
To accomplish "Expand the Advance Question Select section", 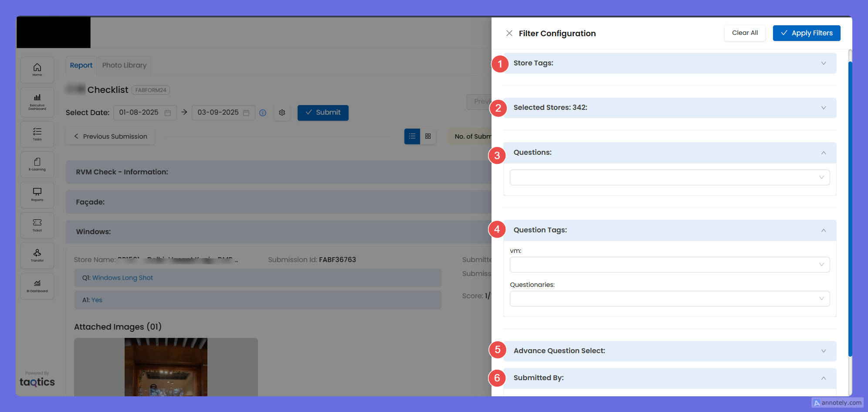I will [670, 351].
